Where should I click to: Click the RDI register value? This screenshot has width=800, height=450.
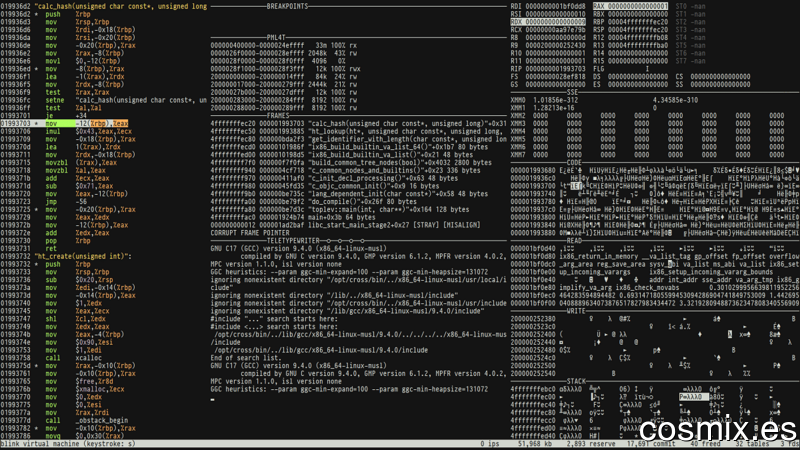click(x=556, y=6)
